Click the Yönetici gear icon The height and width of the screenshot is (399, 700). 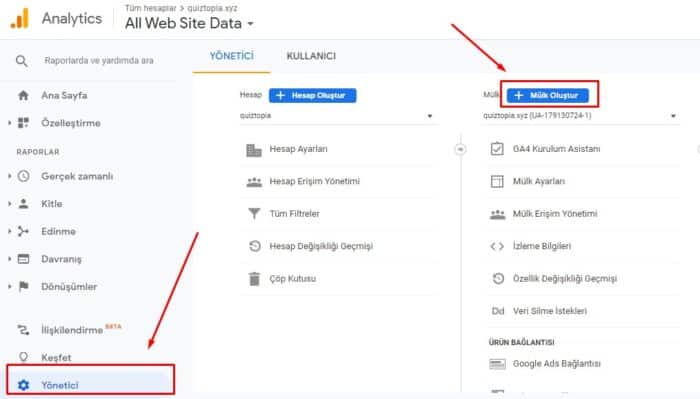click(x=23, y=385)
